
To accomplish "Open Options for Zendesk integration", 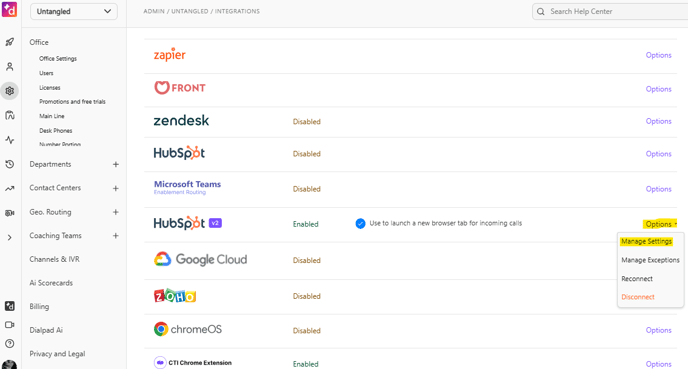I will [x=658, y=121].
